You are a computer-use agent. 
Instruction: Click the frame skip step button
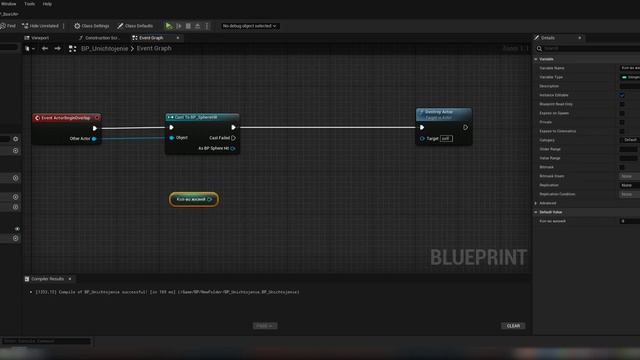[179, 26]
